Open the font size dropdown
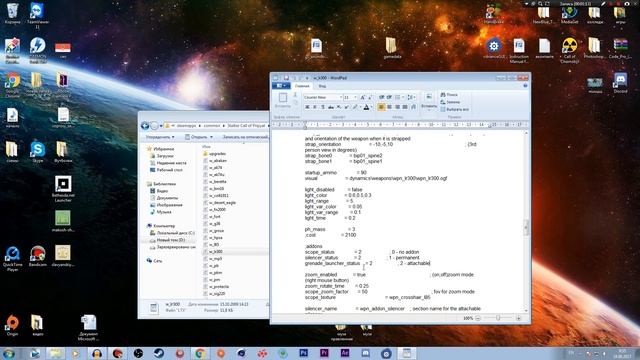The height and width of the screenshot is (360, 640). coord(356,98)
